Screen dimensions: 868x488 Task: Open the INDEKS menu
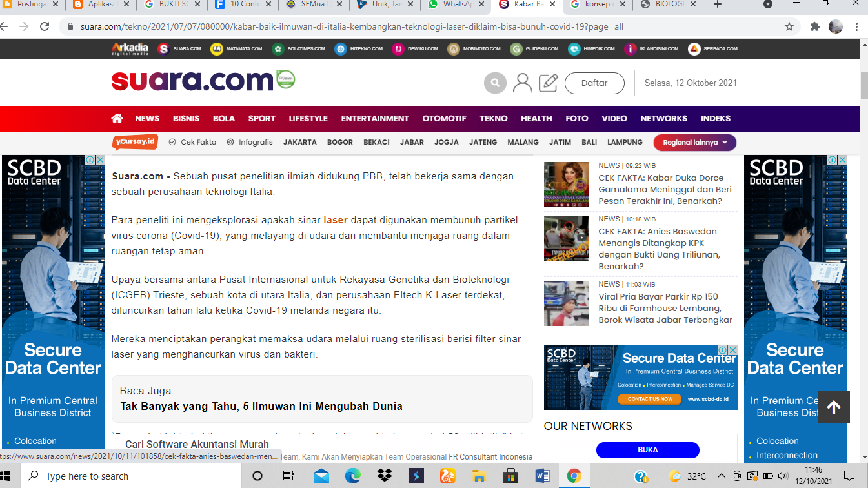(x=716, y=119)
